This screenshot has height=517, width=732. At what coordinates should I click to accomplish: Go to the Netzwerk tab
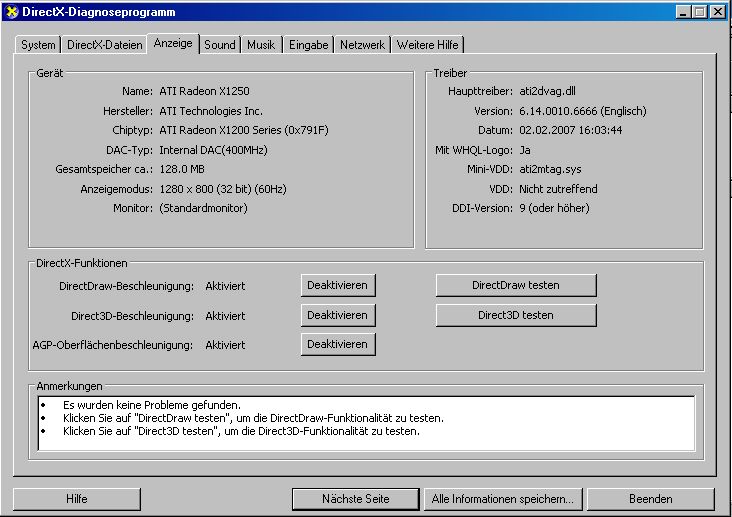pyautogui.click(x=362, y=45)
